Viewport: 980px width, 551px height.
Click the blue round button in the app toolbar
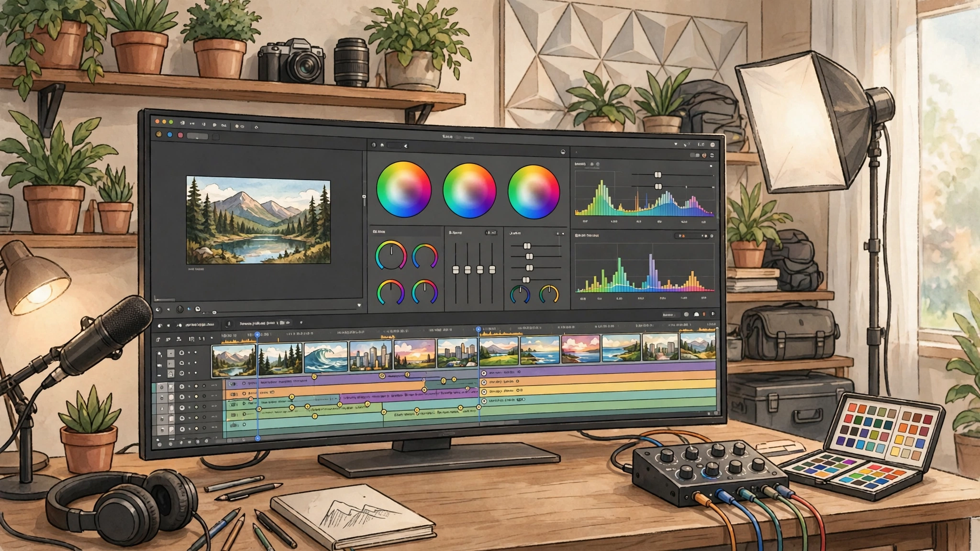pos(169,135)
